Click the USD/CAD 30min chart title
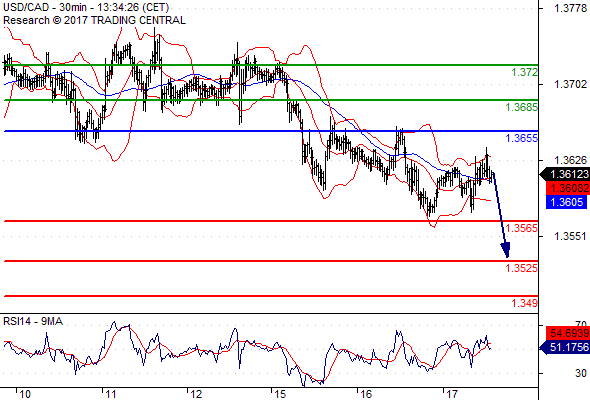590x400 pixels. click(x=86, y=7)
